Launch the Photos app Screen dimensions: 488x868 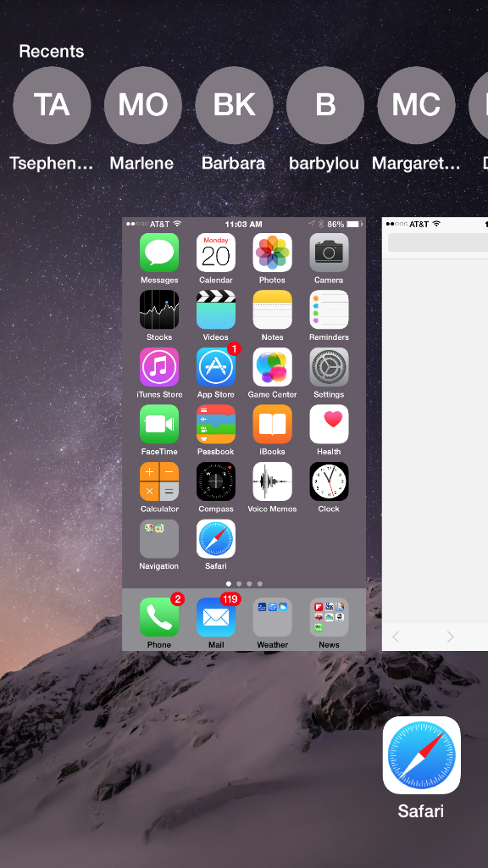pyautogui.click(x=272, y=253)
